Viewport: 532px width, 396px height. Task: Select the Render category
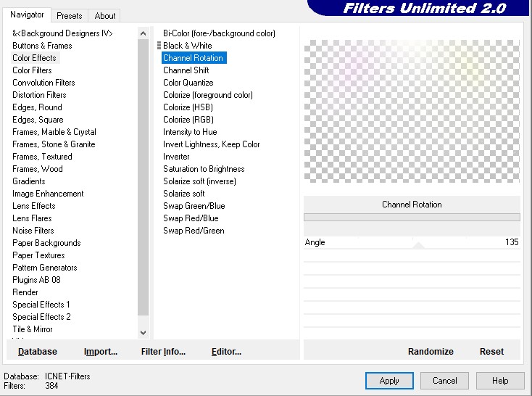point(25,292)
